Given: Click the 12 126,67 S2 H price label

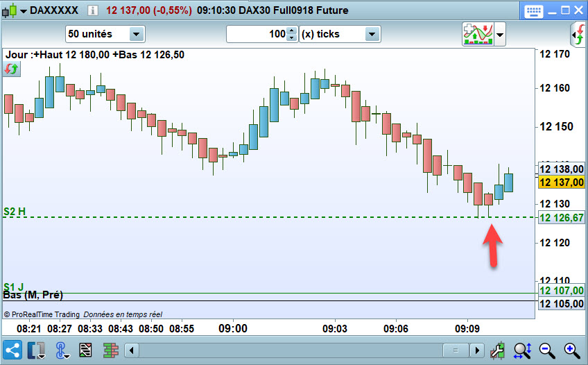Looking at the screenshot, I should [562, 218].
